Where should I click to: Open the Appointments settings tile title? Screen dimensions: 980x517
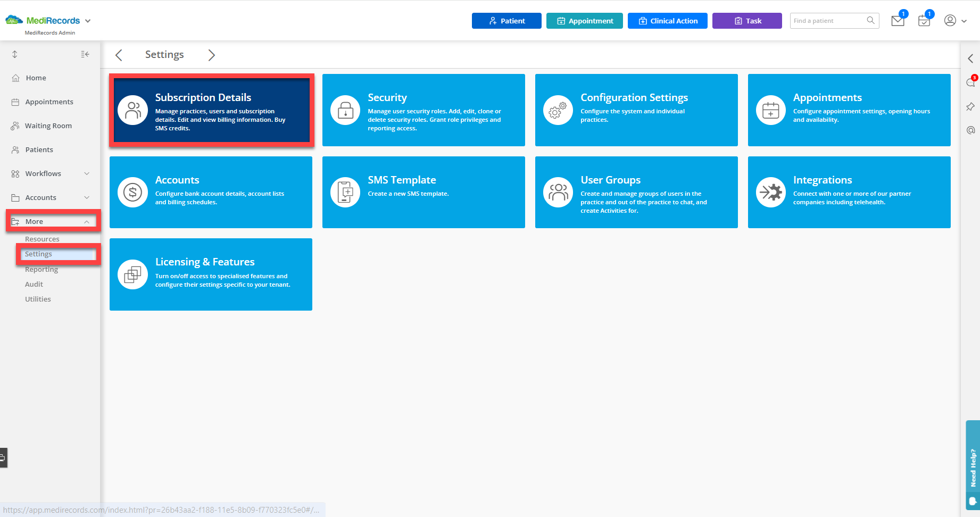(x=827, y=97)
